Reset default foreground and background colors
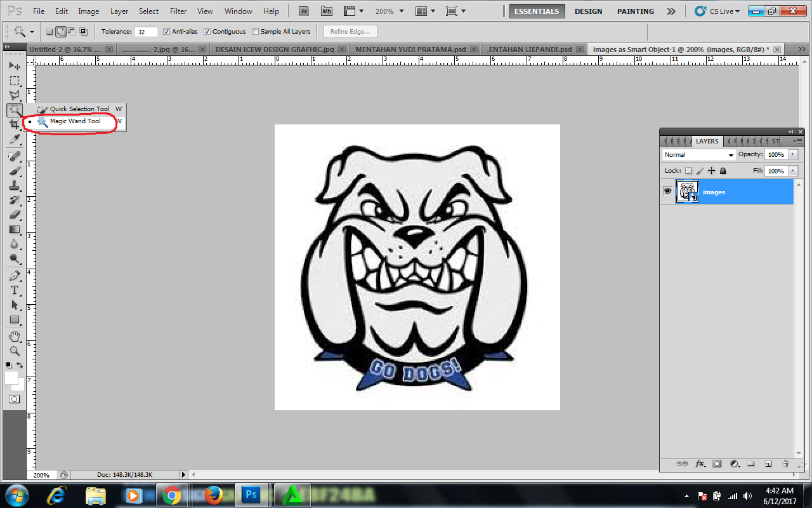This screenshot has height=508, width=812. pyautogui.click(x=8, y=365)
